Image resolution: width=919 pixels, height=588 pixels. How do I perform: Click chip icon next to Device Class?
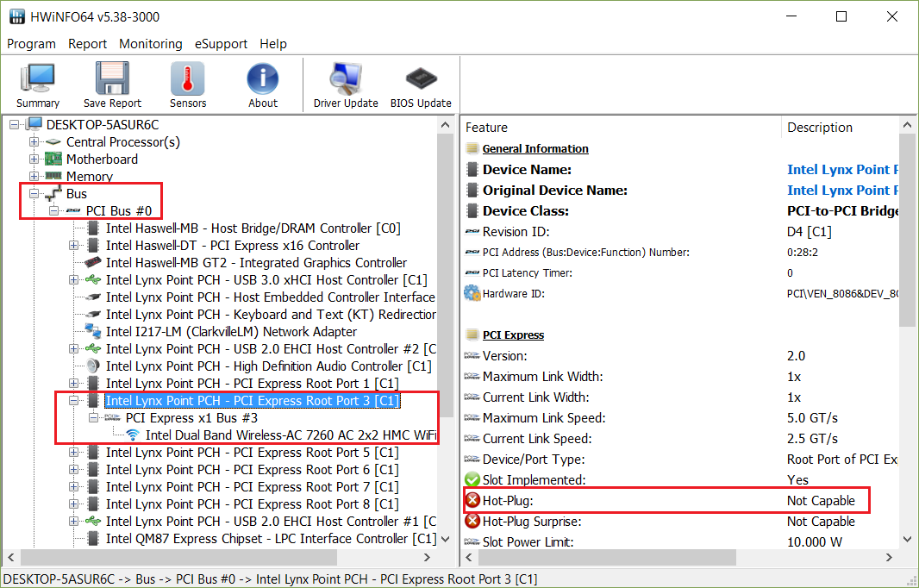472,210
